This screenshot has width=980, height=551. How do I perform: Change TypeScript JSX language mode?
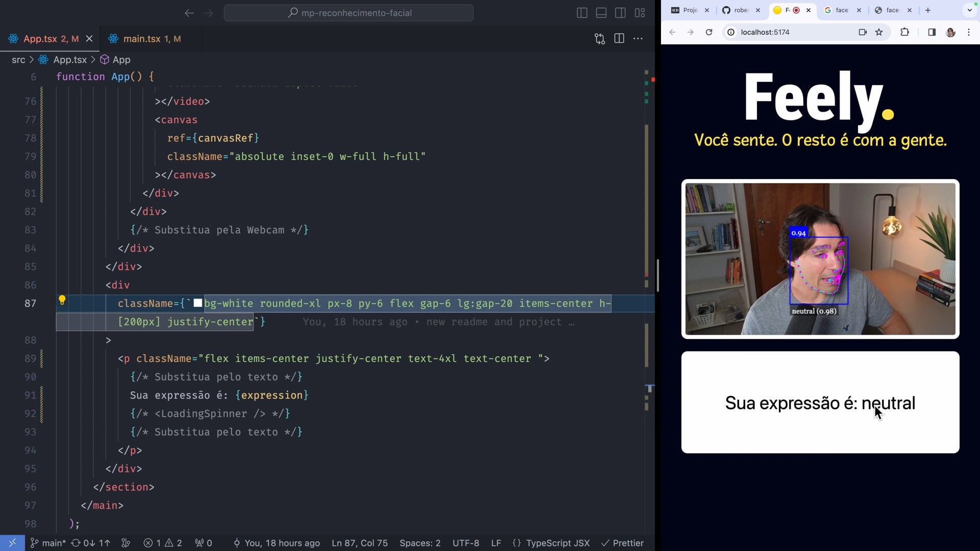557,543
